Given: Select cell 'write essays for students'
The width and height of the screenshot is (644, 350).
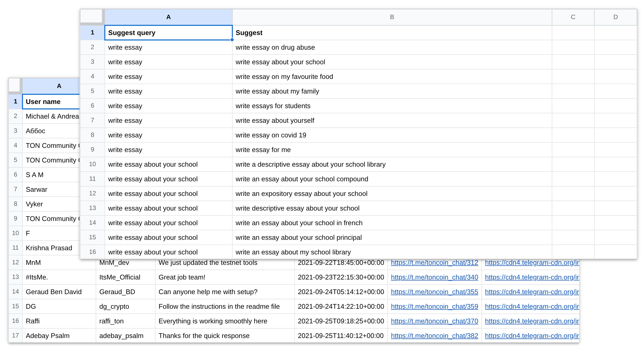Looking at the screenshot, I should pyautogui.click(x=392, y=106).
